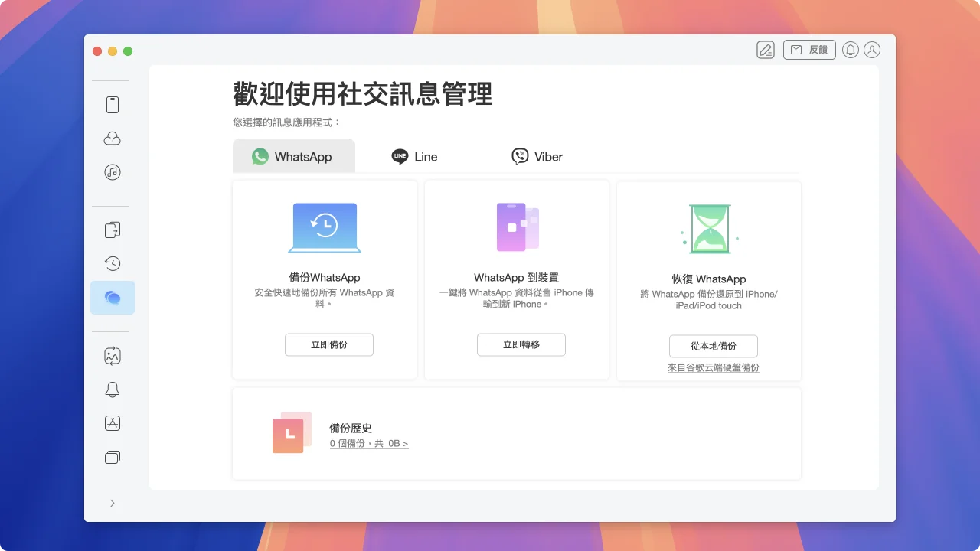The width and height of the screenshot is (980, 551).
Task: Switch to the Viber tab
Action: [537, 157]
